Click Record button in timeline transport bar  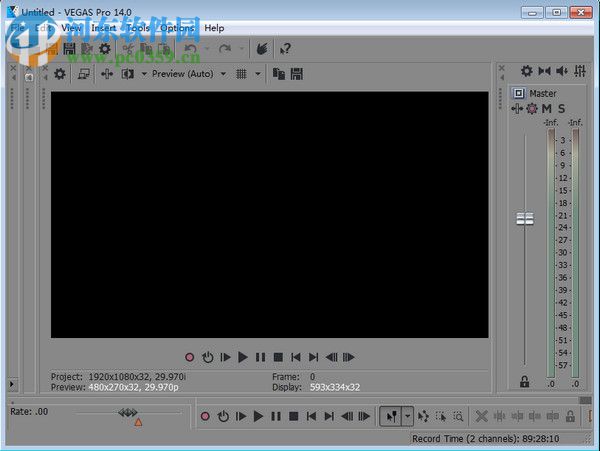pos(205,416)
